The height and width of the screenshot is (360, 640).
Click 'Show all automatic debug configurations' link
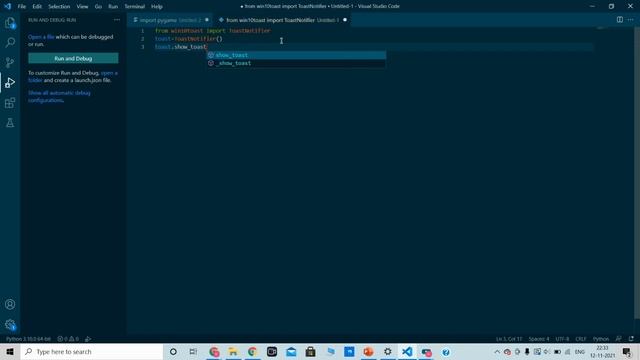pyautogui.click(x=59, y=96)
